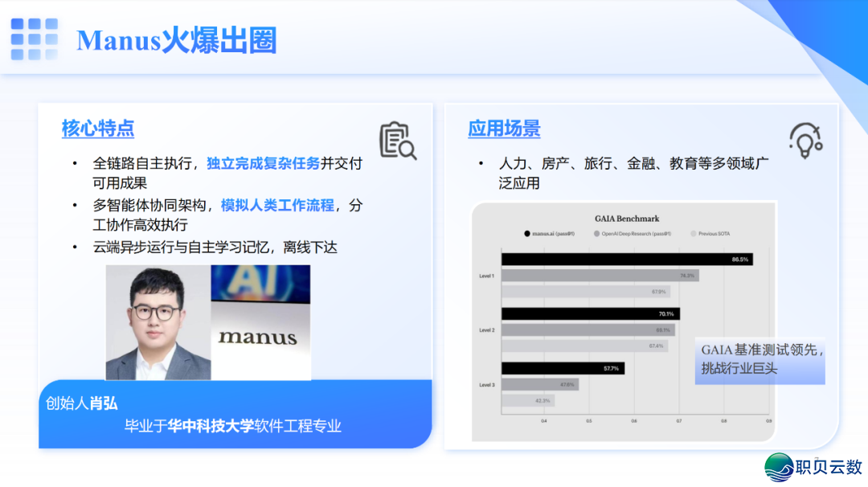Select the black manus.ai legend marker

click(527, 234)
